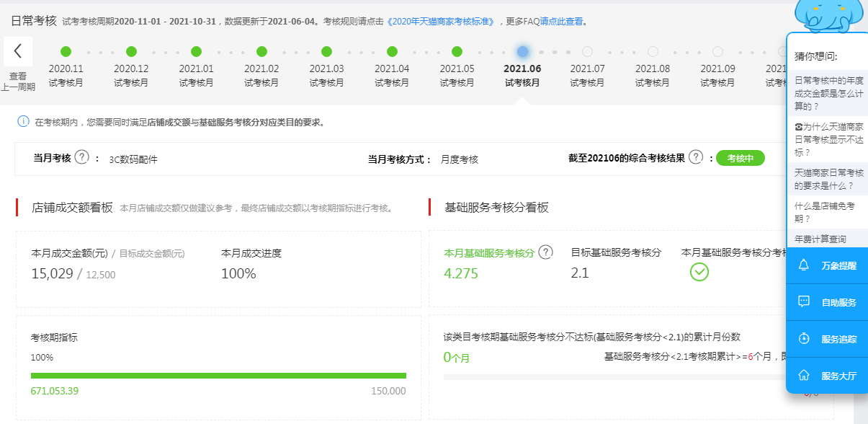Click the green 考核中 status badge
This screenshot has height=424, width=868.
pyautogui.click(x=741, y=158)
